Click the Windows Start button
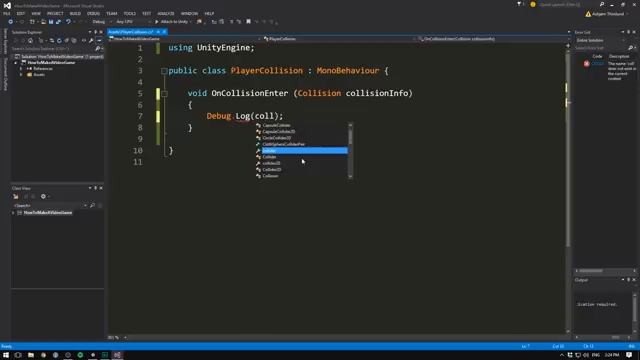Image resolution: width=640 pixels, height=360 pixels. pos(6,355)
